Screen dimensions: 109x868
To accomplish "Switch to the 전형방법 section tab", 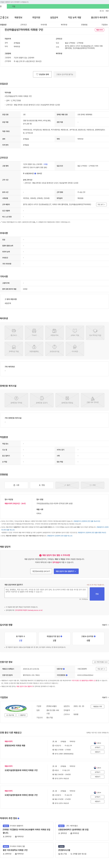I will coord(84,25).
